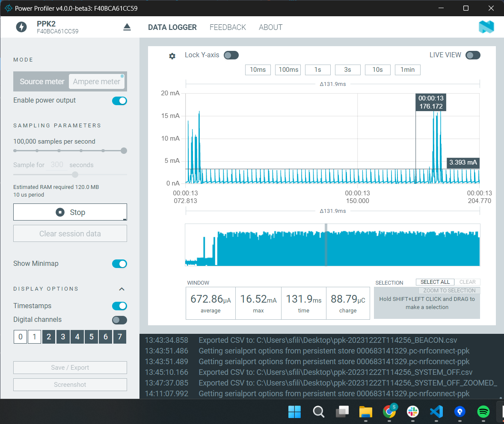Click the sample duration slider handle
The height and width of the screenshot is (424, 504).
pyautogui.click(x=75, y=175)
